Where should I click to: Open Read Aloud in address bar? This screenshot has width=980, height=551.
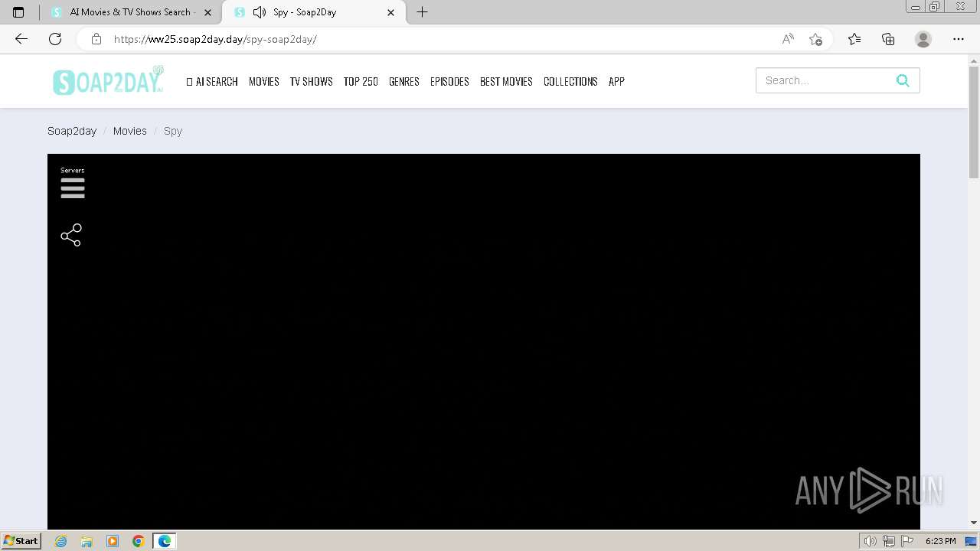(788, 39)
